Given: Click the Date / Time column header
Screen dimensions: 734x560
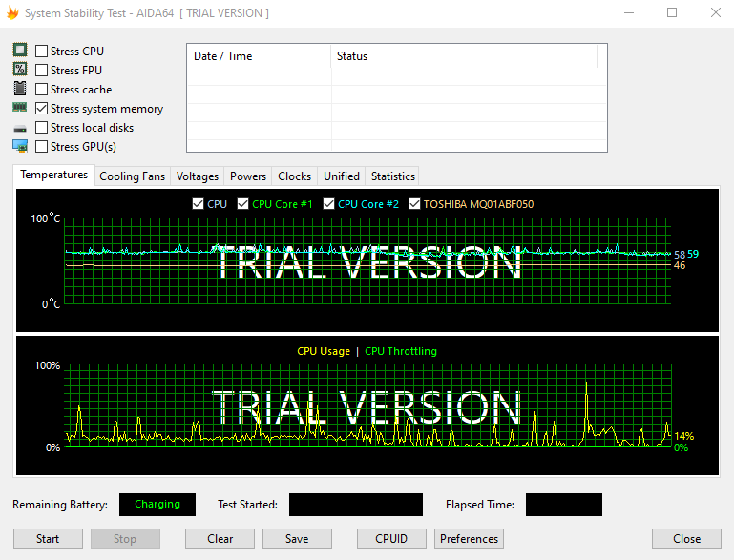Looking at the screenshot, I should [259, 56].
